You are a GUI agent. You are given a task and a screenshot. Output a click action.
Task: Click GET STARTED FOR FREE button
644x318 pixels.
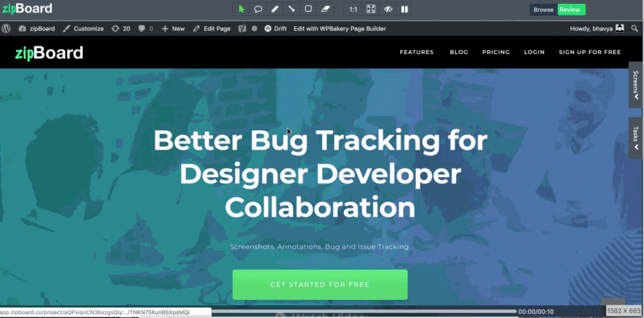point(320,284)
